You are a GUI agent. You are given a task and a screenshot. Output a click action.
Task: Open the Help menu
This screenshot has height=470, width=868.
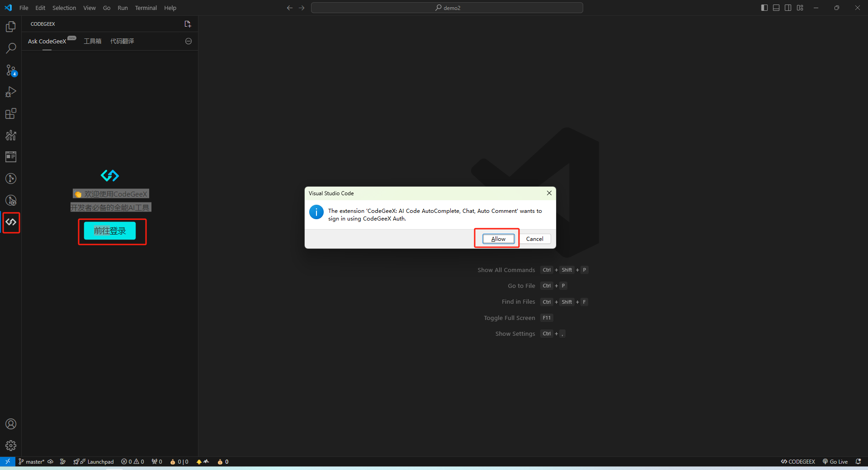click(x=170, y=8)
